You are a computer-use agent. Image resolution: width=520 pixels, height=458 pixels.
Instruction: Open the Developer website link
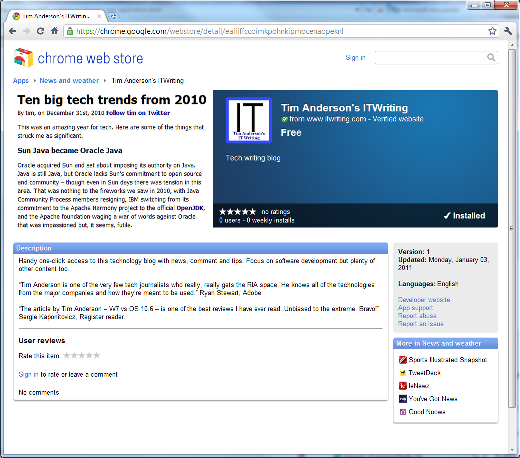(x=424, y=300)
